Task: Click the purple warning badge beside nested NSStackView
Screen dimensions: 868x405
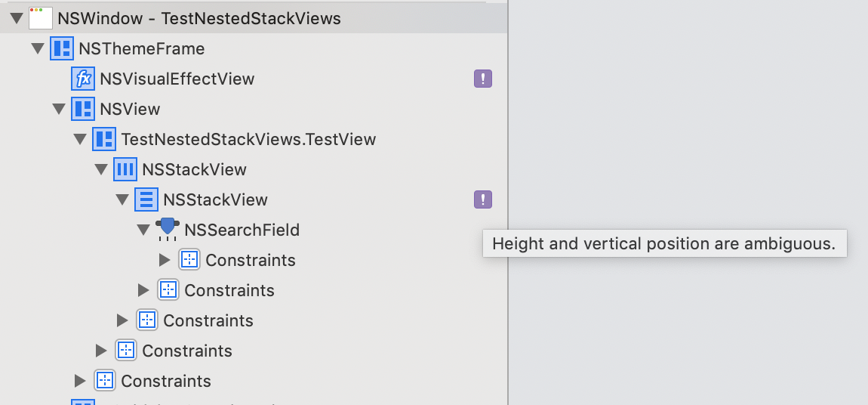Action: click(x=483, y=199)
